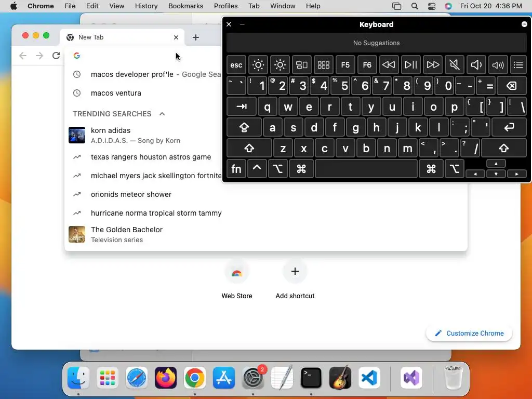Tap the volume down key
This screenshot has height=399, width=532.
(x=476, y=65)
